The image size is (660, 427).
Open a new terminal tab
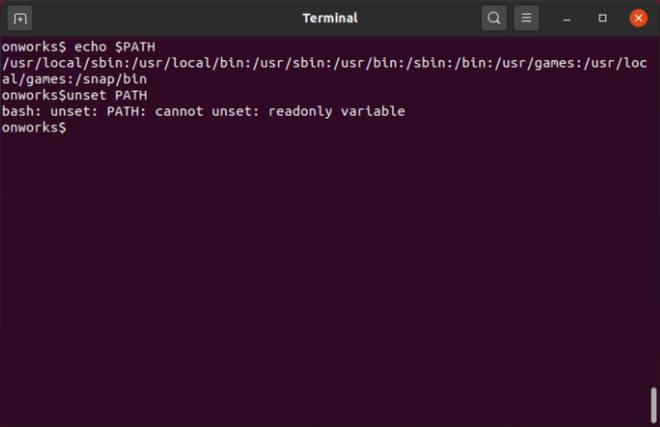coord(20,18)
